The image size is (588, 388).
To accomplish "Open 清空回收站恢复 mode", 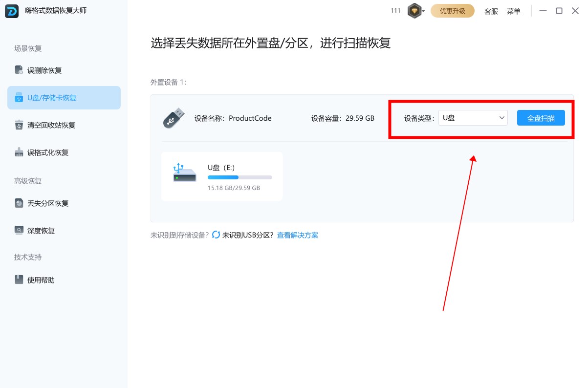I will pyautogui.click(x=64, y=125).
